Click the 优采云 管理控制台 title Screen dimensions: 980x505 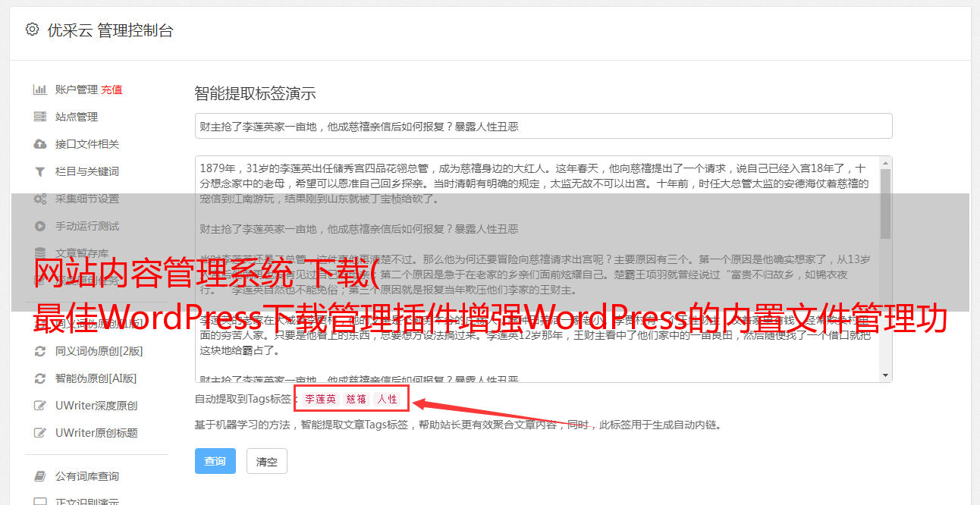pos(110,30)
